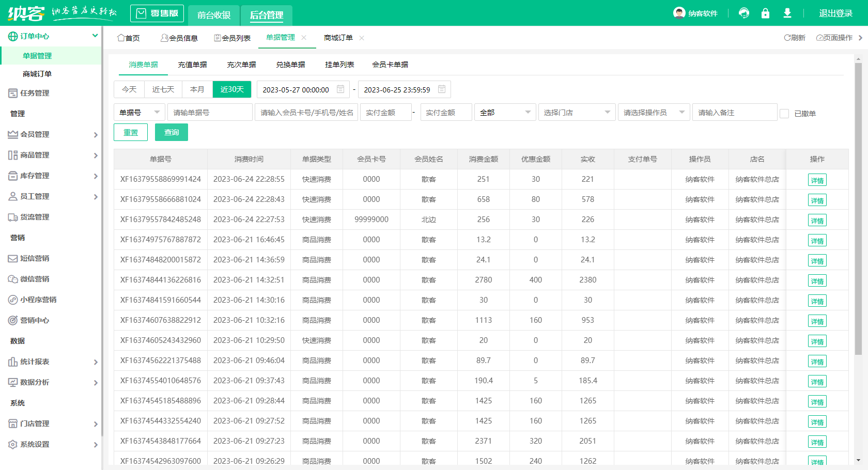868x470 pixels.
Task: Click the 查询 search button
Action: (172, 132)
